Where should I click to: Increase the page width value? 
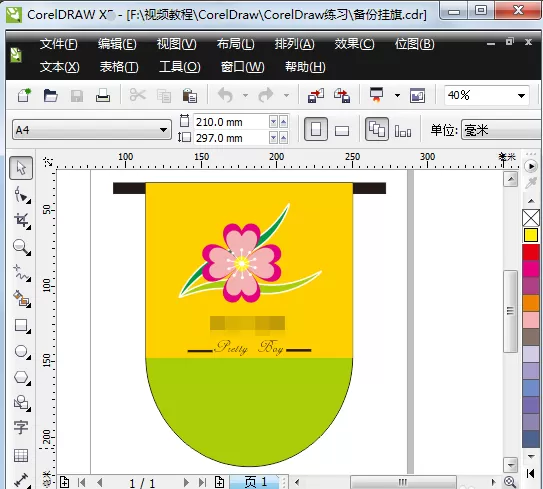[x=283, y=122]
